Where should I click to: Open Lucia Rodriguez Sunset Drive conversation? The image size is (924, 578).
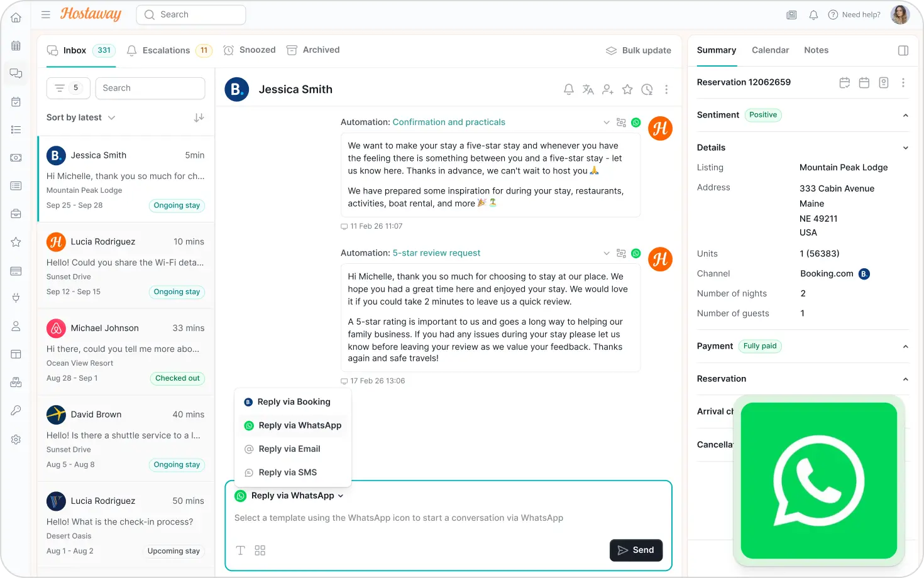click(126, 265)
